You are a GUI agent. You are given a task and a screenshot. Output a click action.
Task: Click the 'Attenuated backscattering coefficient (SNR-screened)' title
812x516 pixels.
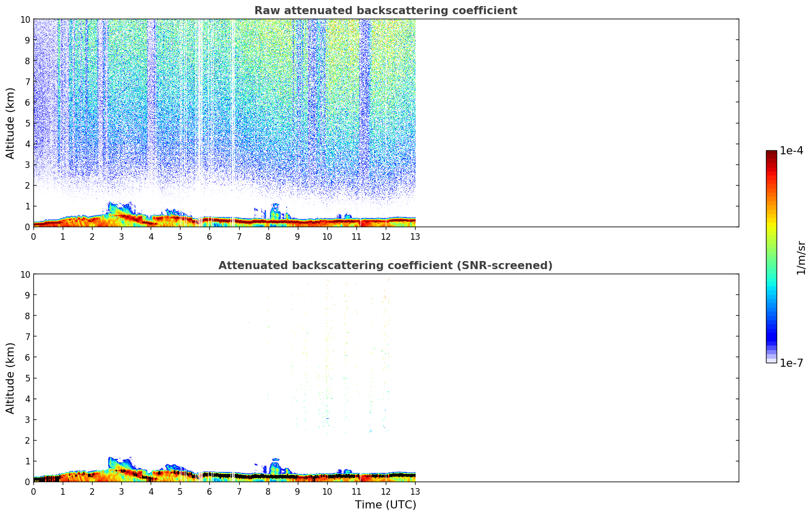(385, 266)
